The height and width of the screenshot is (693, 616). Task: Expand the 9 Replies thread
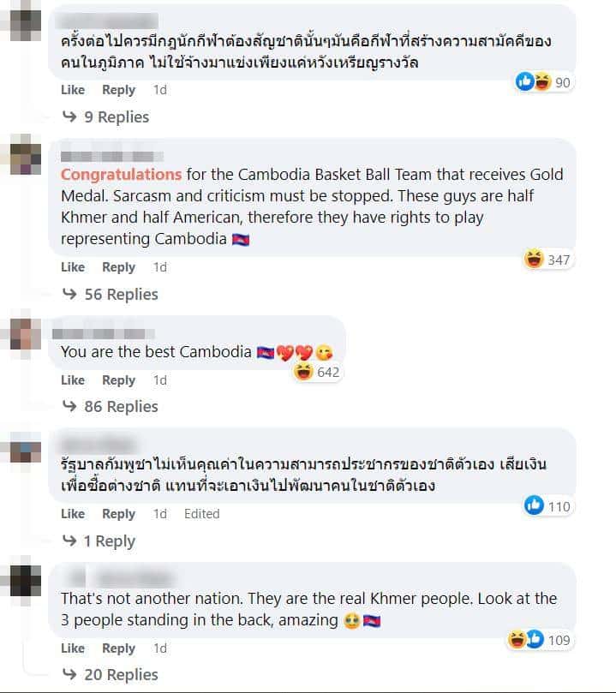click(x=106, y=117)
